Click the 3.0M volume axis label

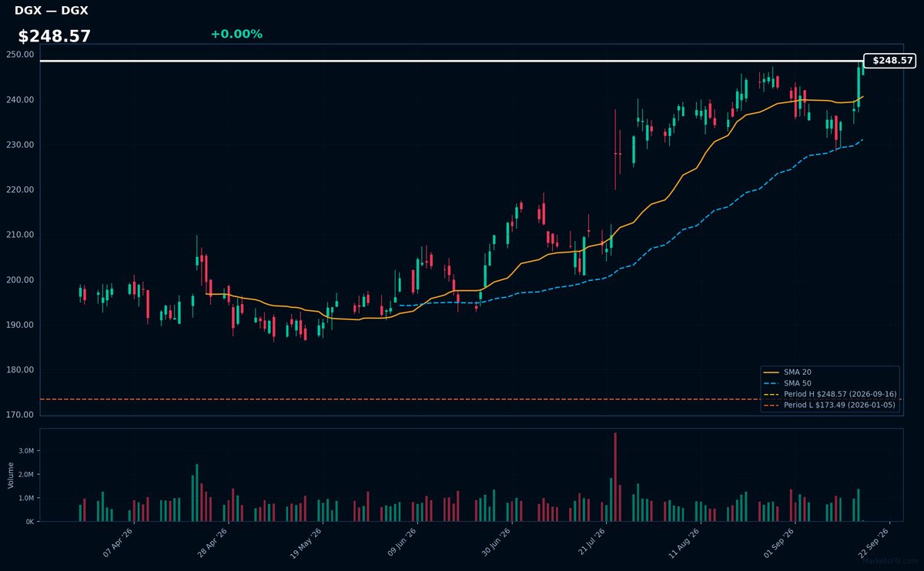tap(26, 451)
